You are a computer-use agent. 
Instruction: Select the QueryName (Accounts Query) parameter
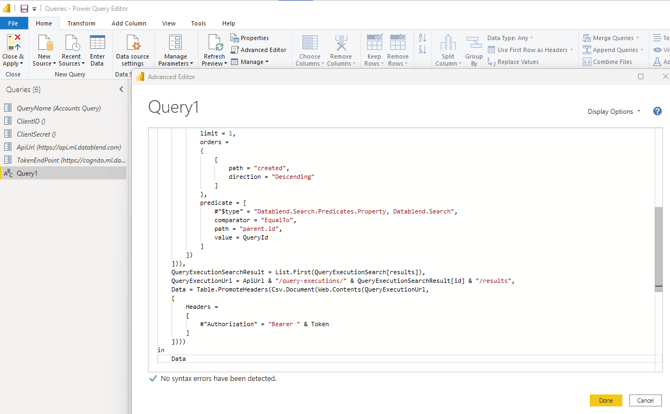(63, 108)
